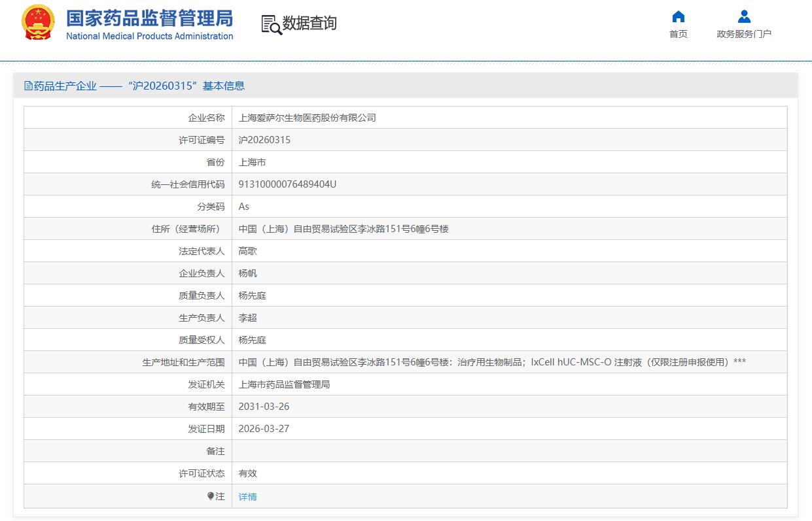Image resolution: width=812 pixels, height=521 pixels.
Task: Click the 国家药品监督管理局 site title
Action: (x=149, y=18)
